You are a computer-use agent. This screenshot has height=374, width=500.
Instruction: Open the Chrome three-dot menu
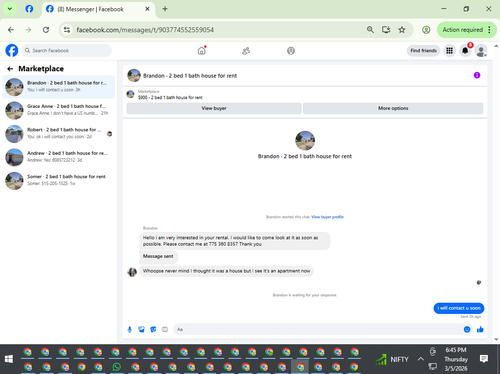(489, 30)
